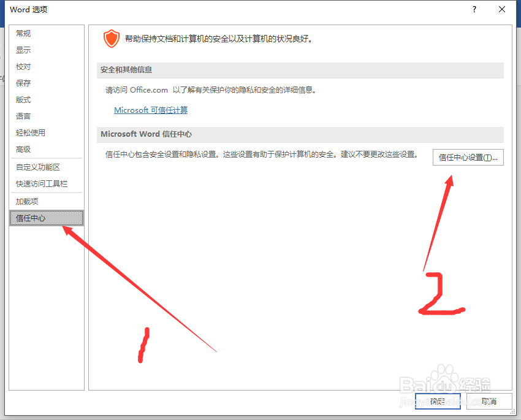Click the 信任中心包含安全设置 description text
The height and width of the screenshot is (420, 521).
coord(262,155)
